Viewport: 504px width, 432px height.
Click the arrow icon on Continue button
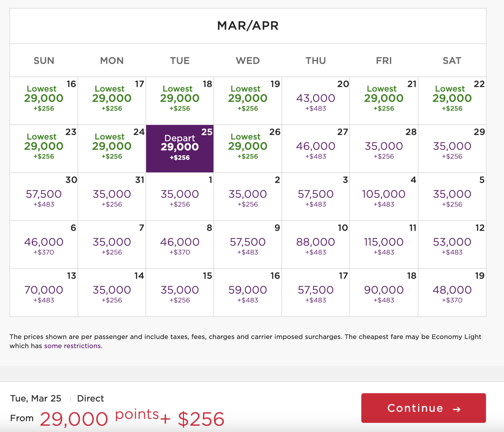[456, 408]
